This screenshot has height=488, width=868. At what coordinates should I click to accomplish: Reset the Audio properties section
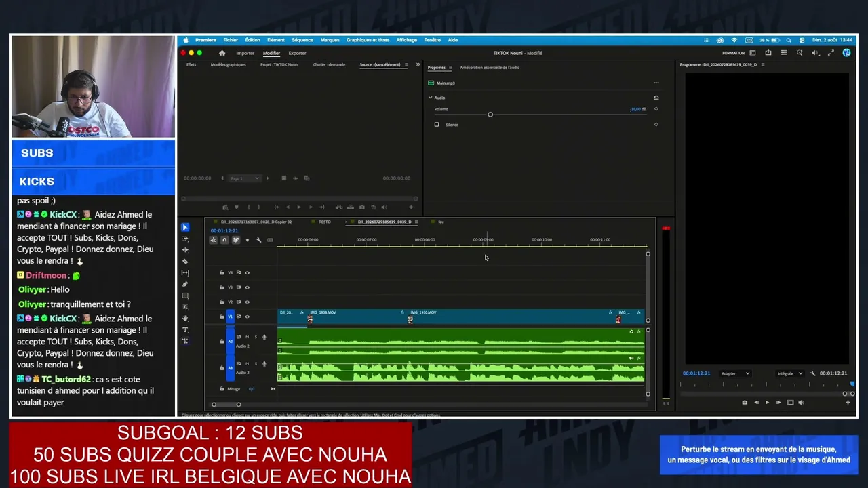656,98
